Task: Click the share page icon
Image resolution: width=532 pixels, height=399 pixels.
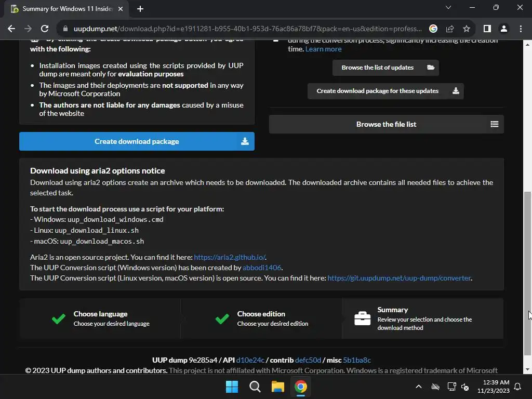Action: click(x=450, y=29)
